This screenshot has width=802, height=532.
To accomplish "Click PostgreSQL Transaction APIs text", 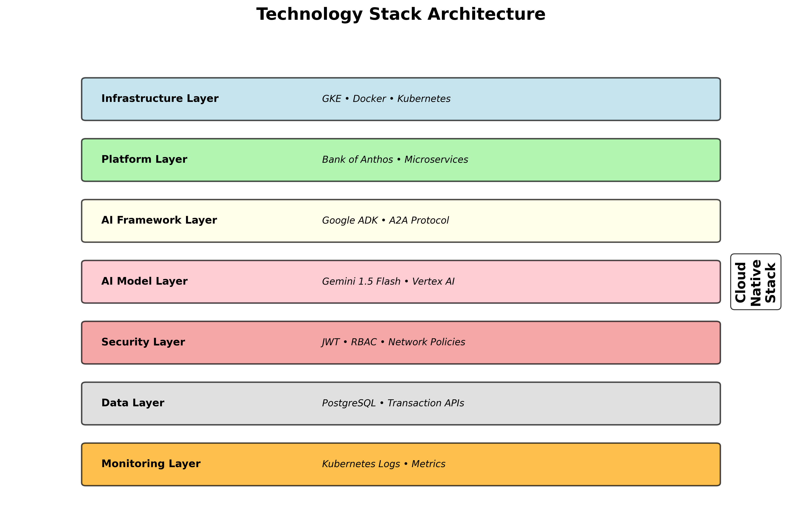I will click(x=393, y=403).
